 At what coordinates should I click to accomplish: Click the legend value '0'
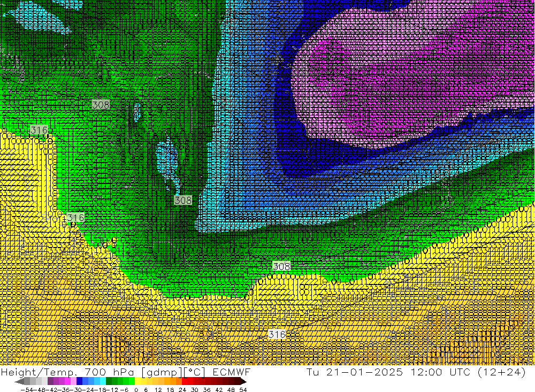pyautogui.click(x=136, y=390)
